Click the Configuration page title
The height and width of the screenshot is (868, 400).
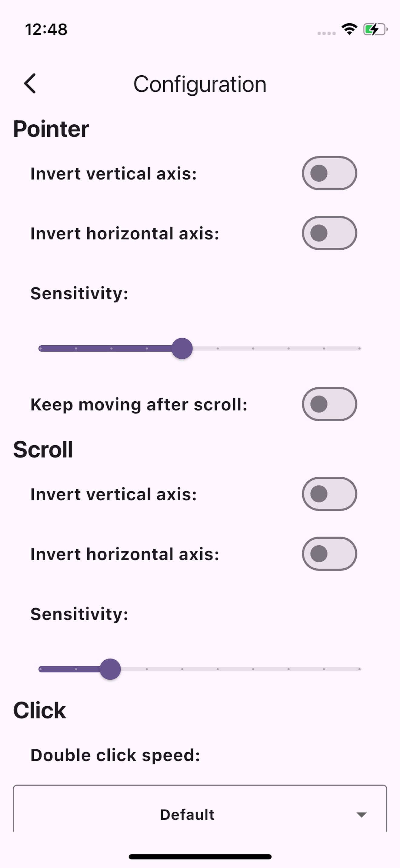tap(200, 84)
